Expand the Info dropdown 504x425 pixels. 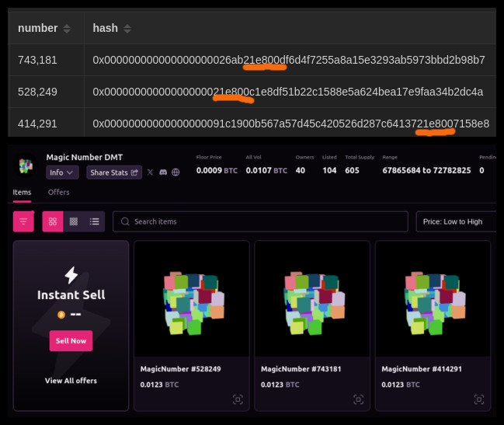62,172
